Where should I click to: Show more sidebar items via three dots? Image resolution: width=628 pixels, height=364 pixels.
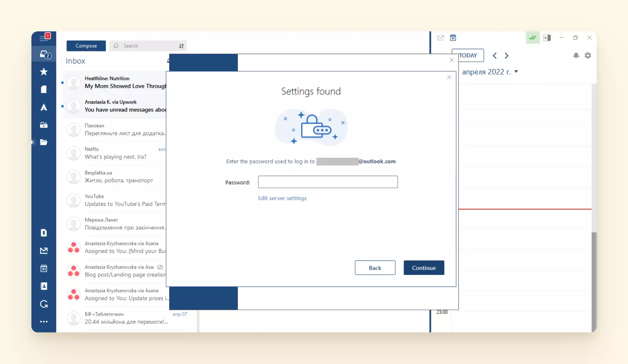[x=44, y=322]
